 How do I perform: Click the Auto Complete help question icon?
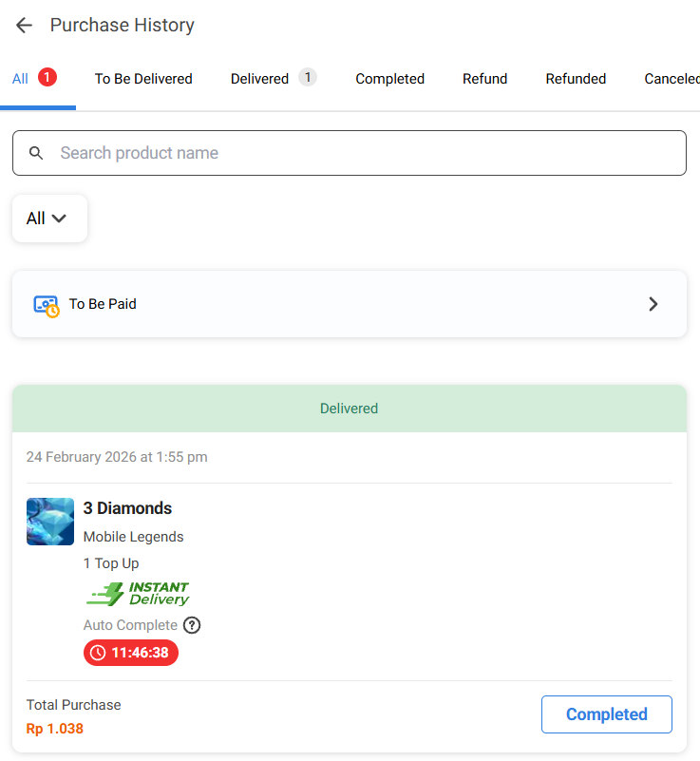(192, 625)
